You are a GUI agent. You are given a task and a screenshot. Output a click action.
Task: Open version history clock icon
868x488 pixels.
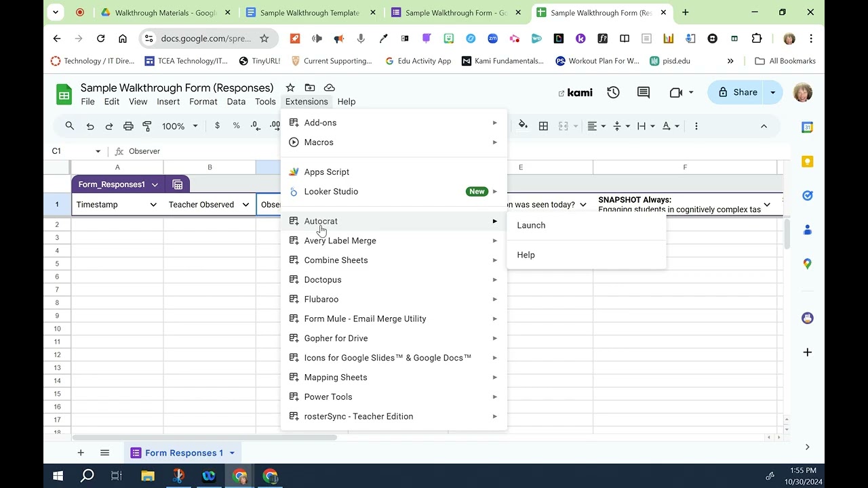(x=613, y=92)
